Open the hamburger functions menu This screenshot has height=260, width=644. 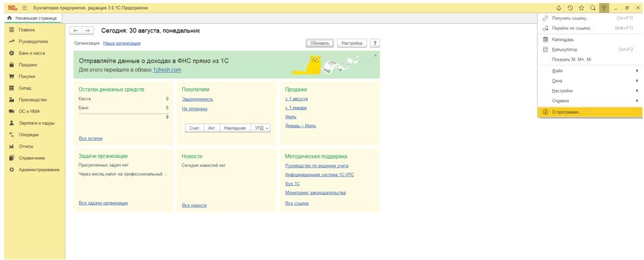coord(24,8)
